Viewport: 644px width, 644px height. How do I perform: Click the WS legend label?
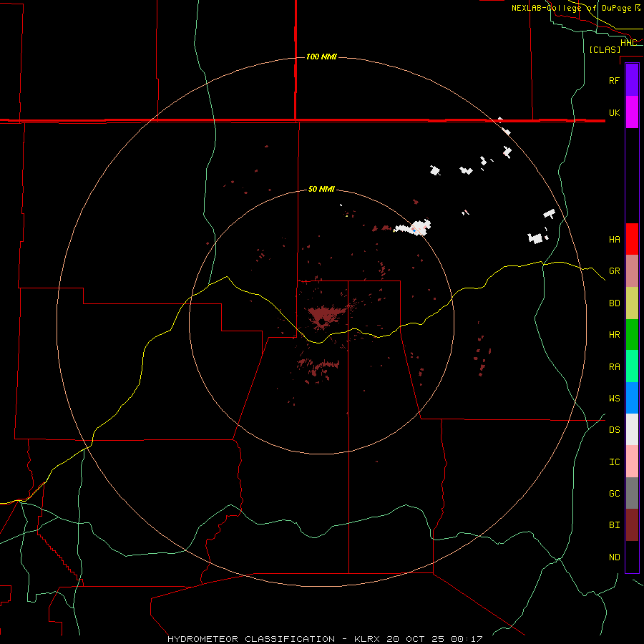[x=614, y=399]
